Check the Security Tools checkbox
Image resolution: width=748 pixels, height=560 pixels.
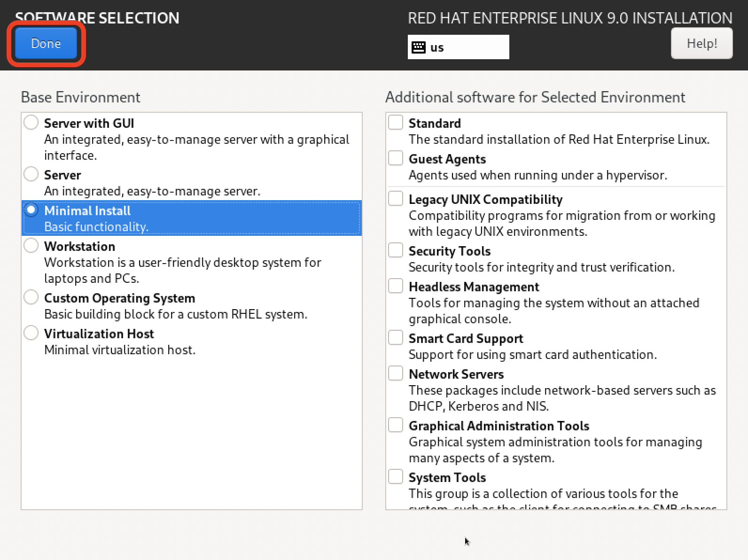[x=396, y=250]
